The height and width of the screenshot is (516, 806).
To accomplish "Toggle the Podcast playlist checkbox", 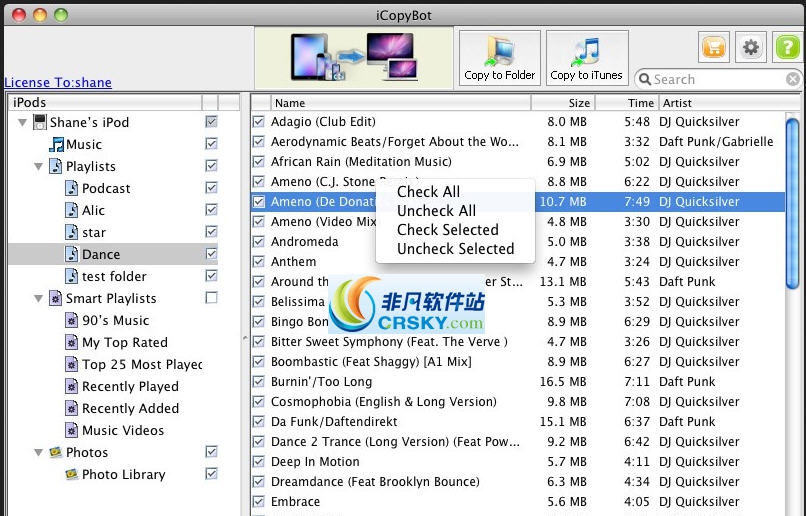I will coord(211,188).
